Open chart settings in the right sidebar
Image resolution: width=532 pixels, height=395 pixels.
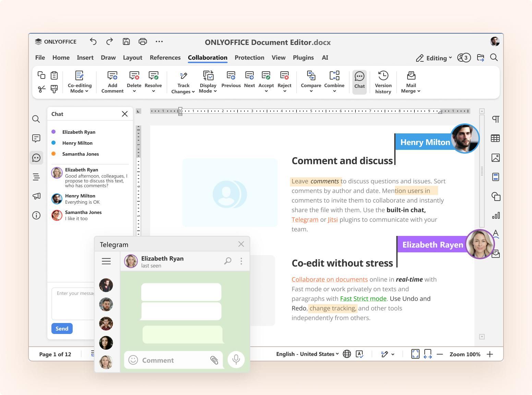point(496,215)
